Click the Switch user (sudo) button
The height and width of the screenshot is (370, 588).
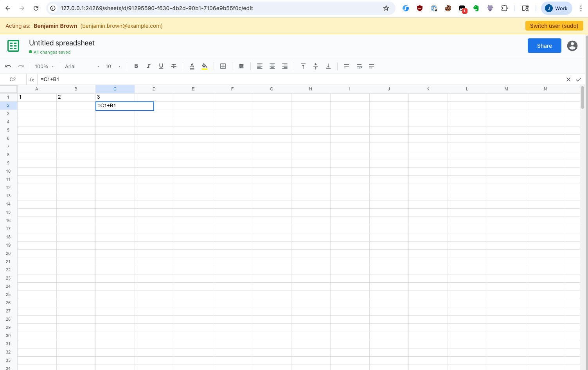coord(554,25)
